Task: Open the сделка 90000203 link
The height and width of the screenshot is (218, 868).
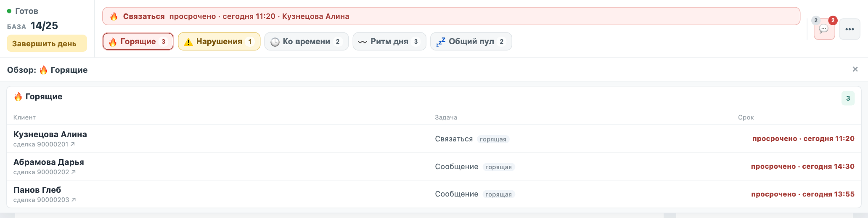Action: [x=45, y=200]
